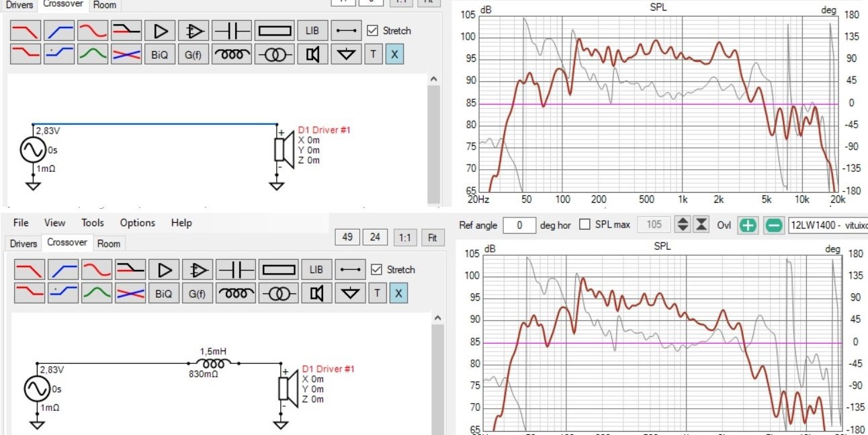
Task: Add a resistor from the lower toolbar
Action: pyautogui.click(x=278, y=270)
